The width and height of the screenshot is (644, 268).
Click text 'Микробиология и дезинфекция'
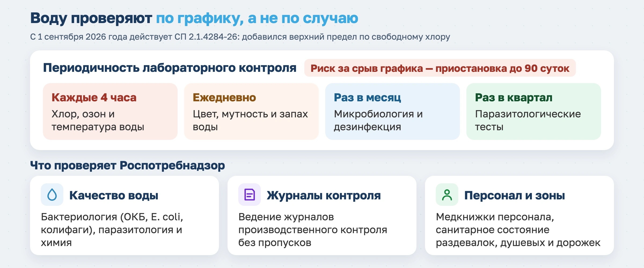point(378,120)
